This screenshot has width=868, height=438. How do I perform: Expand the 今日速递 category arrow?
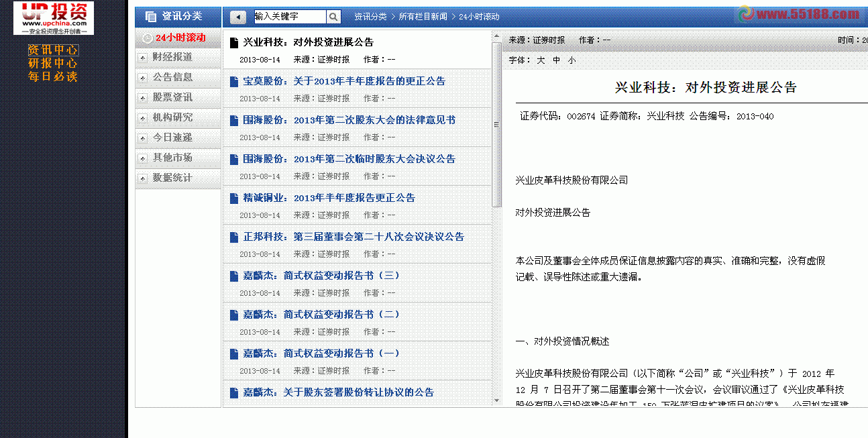click(142, 138)
